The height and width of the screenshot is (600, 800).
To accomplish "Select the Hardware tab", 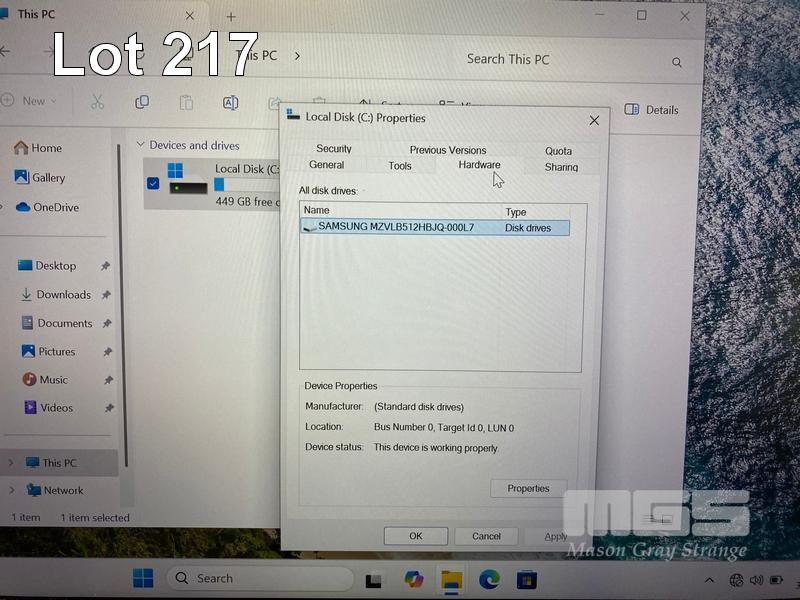I will tap(479, 165).
